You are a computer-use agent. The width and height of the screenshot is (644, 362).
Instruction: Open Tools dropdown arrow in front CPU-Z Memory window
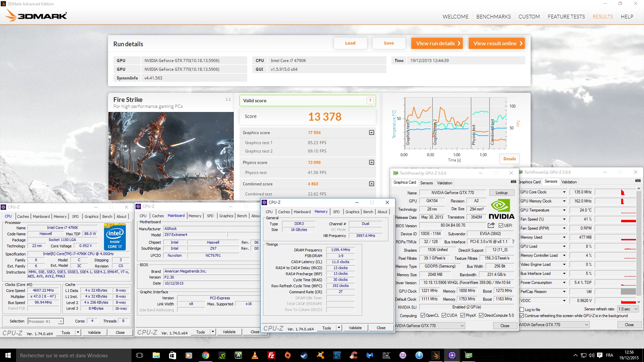[339, 328]
